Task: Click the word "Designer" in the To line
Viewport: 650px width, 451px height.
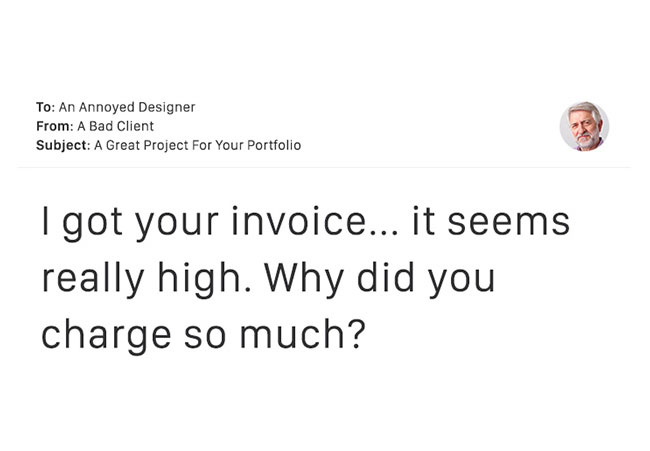Action: (x=167, y=107)
